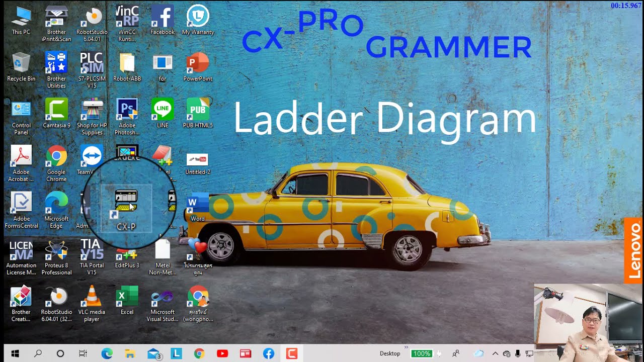Open the People icon in the taskbar
The width and height of the screenshot is (644, 362).
[x=456, y=353]
